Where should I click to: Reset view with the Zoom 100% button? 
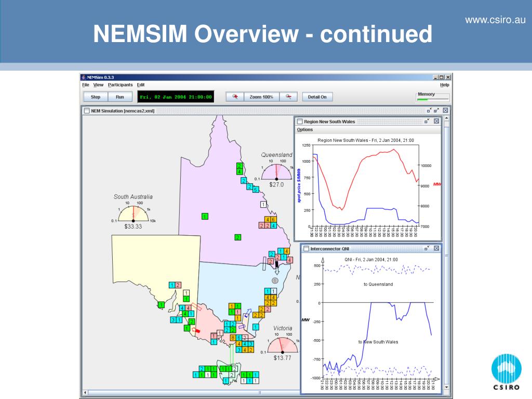(261, 97)
